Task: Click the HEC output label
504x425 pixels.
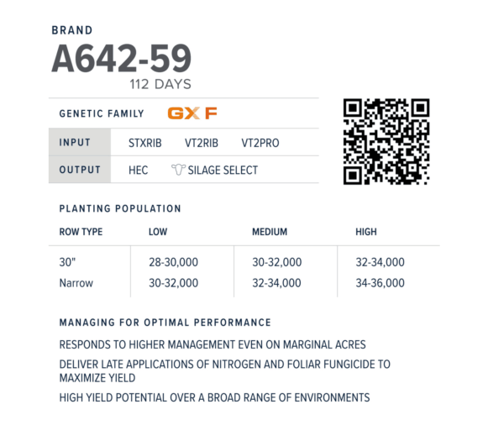Action: click(x=139, y=170)
